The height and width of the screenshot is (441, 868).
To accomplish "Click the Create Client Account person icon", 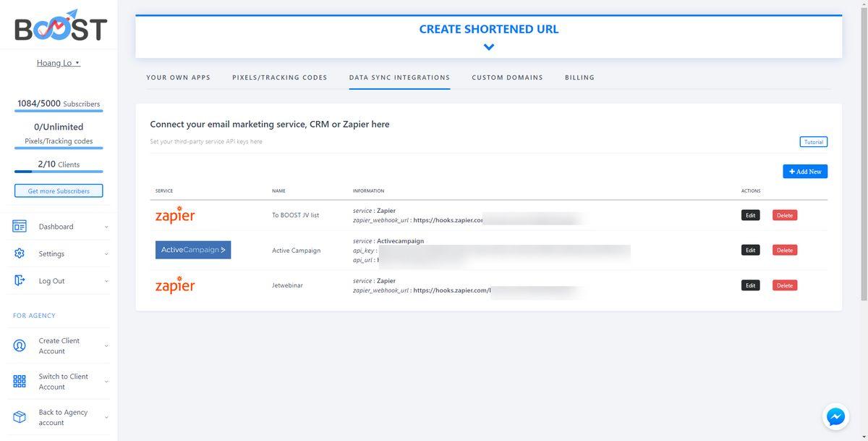I will pos(20,345).
